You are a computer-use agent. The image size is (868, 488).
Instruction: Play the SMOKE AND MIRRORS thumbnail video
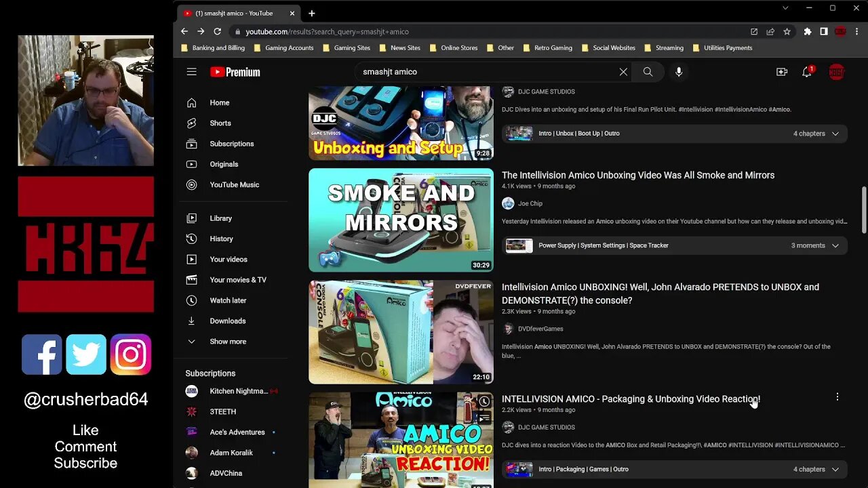(401, 220)
